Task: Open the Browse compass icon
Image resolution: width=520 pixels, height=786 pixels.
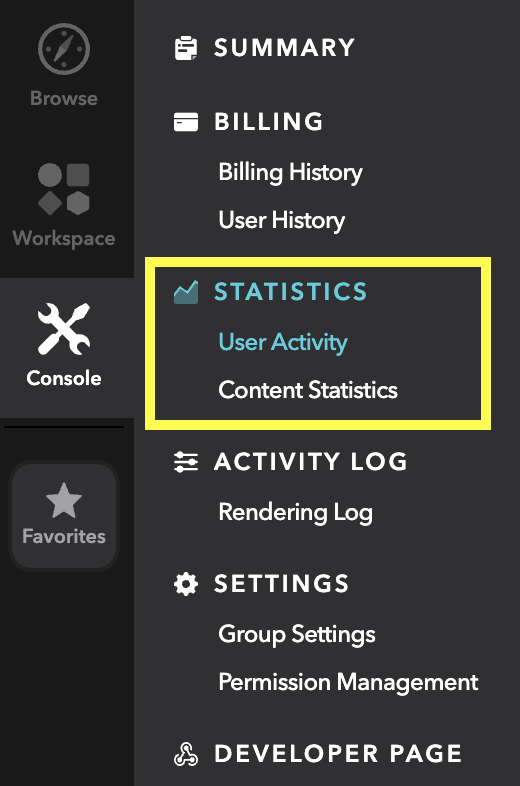Action: pos(64,49)
